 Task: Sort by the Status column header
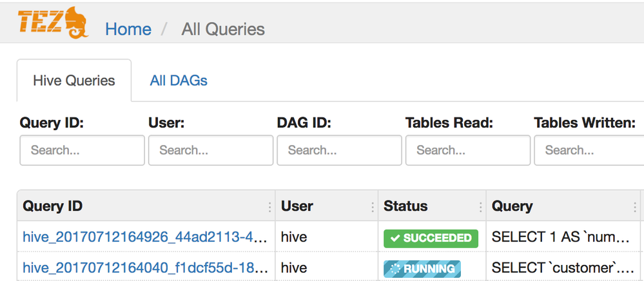coord(405,206)
